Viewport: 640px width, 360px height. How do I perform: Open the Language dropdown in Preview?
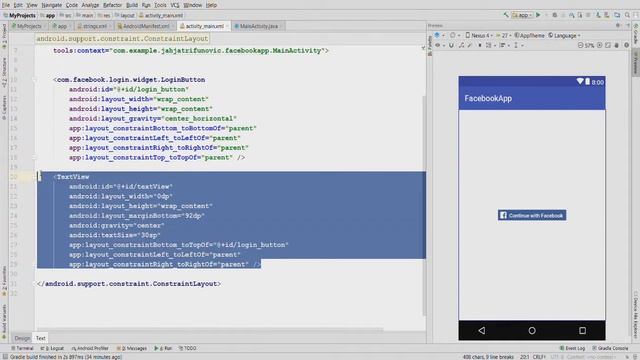click(x=564, y=36)
